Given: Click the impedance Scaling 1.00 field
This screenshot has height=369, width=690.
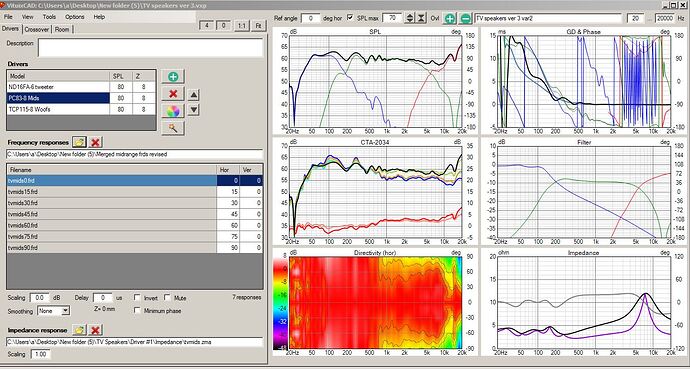Looking at the screenshot, I should click(40, 354).
